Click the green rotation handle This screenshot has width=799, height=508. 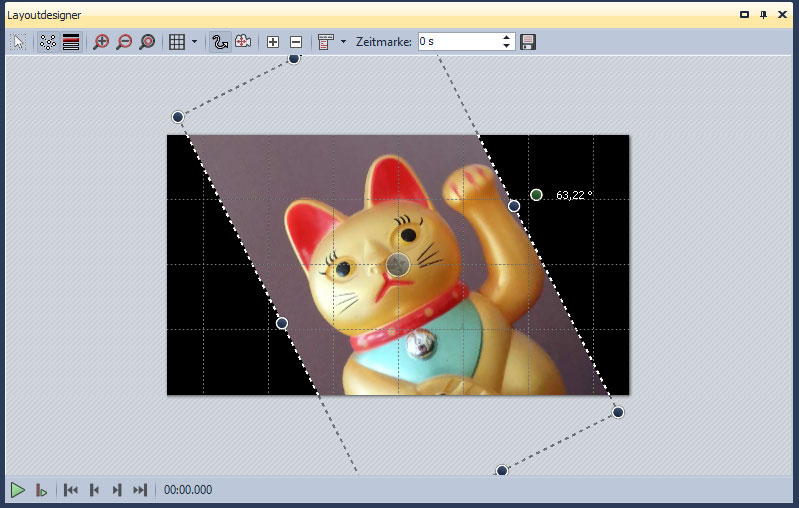coord(537,195)
